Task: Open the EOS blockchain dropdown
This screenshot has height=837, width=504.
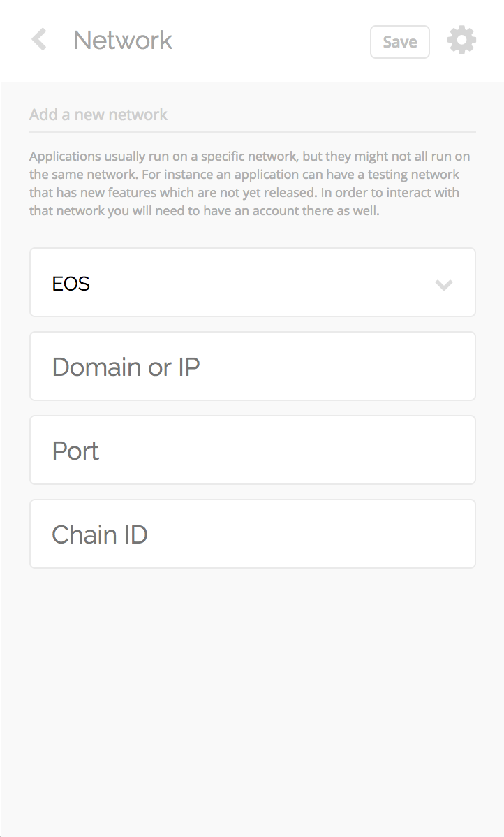Action: coord(252,282)
